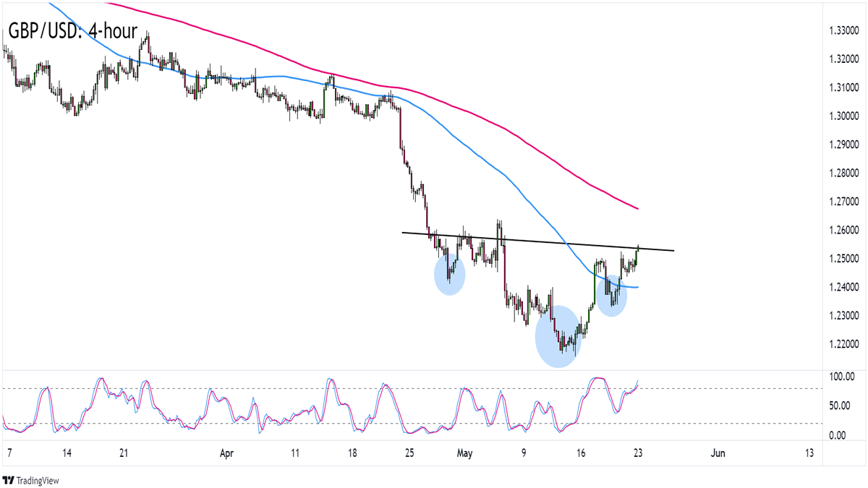
Task: Click the 16 date label near May
Action: (581, 453)
